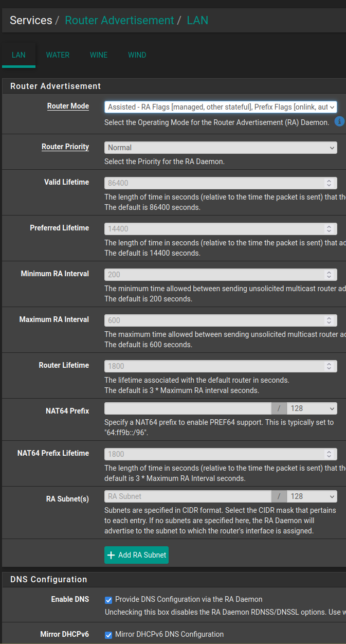
Task: Open the WINE interface tab
Action: pyautogui.click(x=99, y=55)
